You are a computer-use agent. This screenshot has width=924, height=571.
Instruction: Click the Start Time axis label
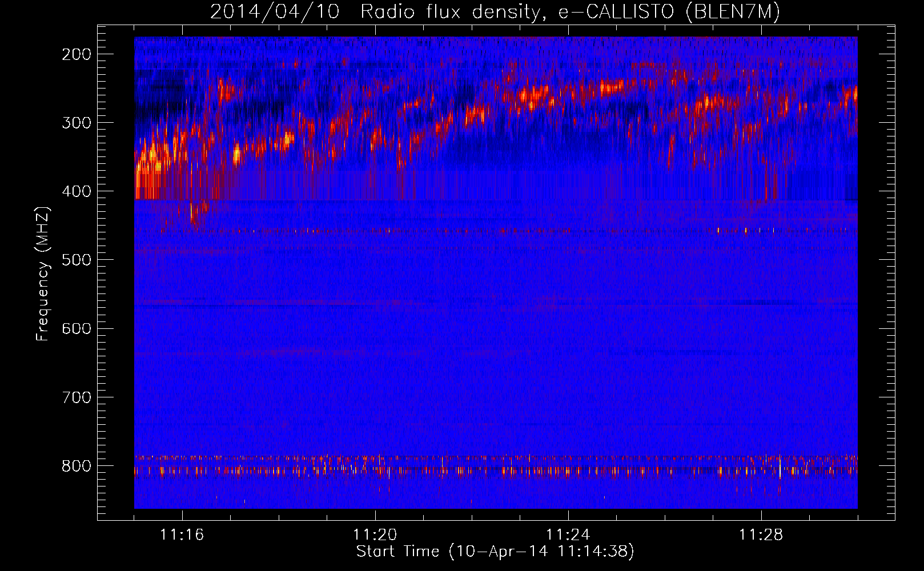pos(495,552)
